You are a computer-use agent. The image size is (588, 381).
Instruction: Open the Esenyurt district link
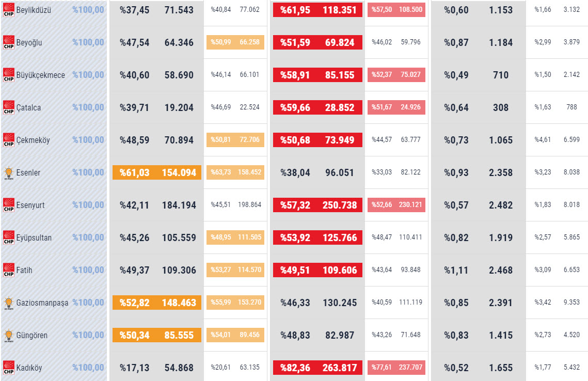coord(30,205)
